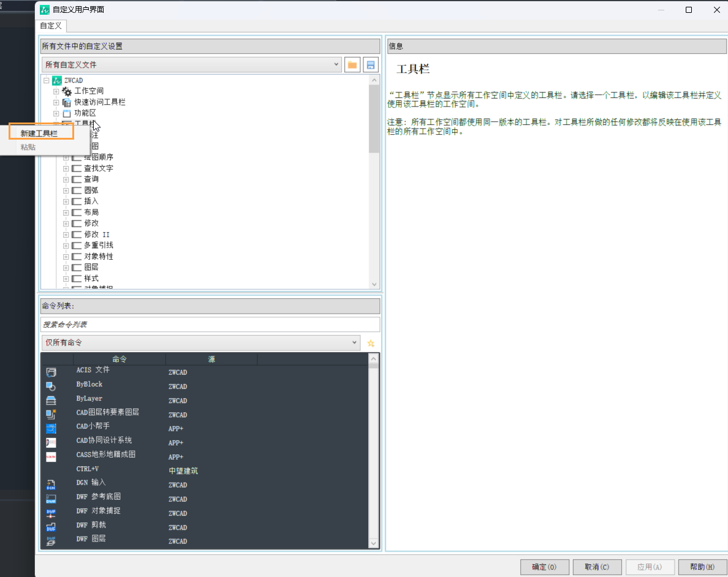The image size is (728, 577).
Task: Click the tree view scroll down arrow
Action: tap(374, 284)
